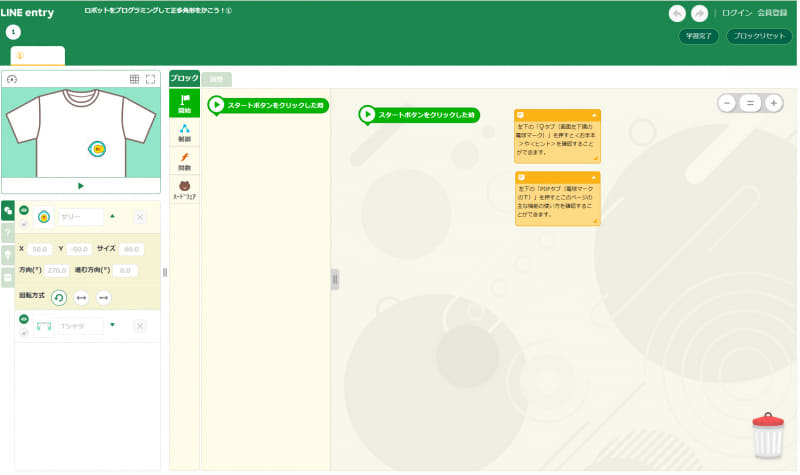This screenshot has height=475, width=800.
Task: Collapse the first orange memo note
Action: (594, 115)
